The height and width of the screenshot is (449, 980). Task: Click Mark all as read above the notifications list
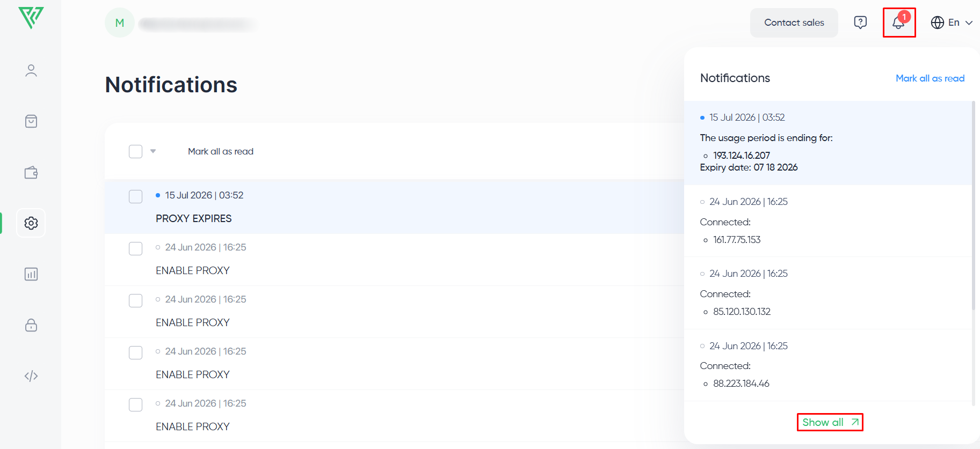click(221, 151)
